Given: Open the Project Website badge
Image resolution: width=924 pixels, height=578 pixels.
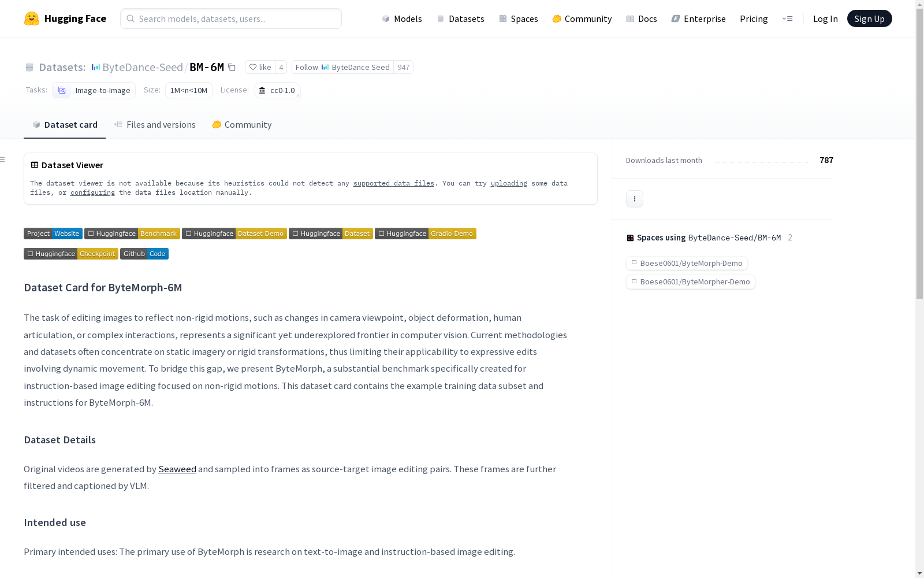Looking at the screenshot, I should point(53,234).
